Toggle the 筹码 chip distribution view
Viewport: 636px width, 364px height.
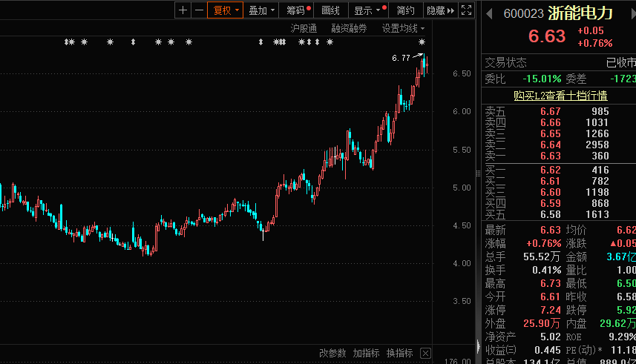297,10
